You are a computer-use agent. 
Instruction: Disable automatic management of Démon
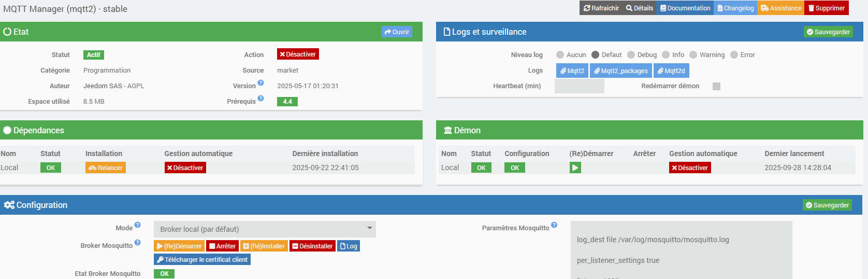690,168
